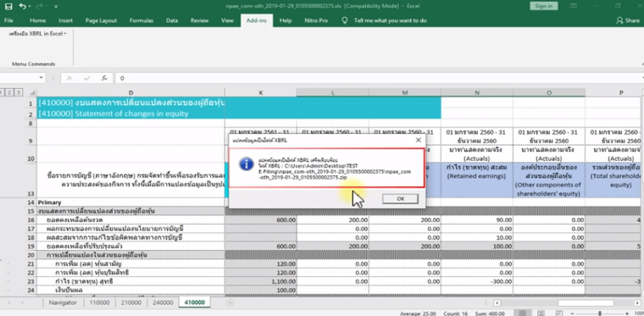Click the Select All corner triangle
The image size is (644, 316).
[32, 92]
